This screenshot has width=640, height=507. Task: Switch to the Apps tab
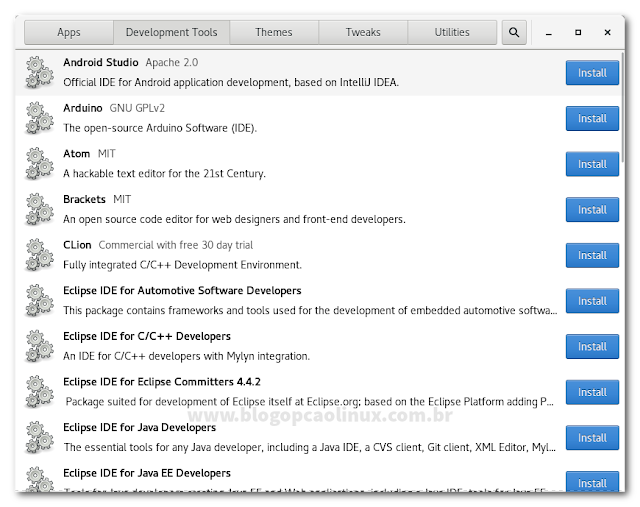(69, 32)
